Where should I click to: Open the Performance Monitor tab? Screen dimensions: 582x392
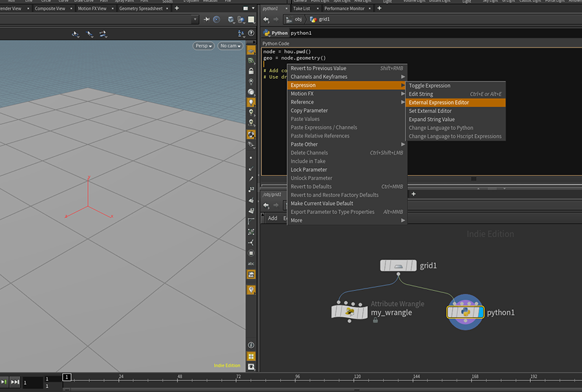(345, 8)
